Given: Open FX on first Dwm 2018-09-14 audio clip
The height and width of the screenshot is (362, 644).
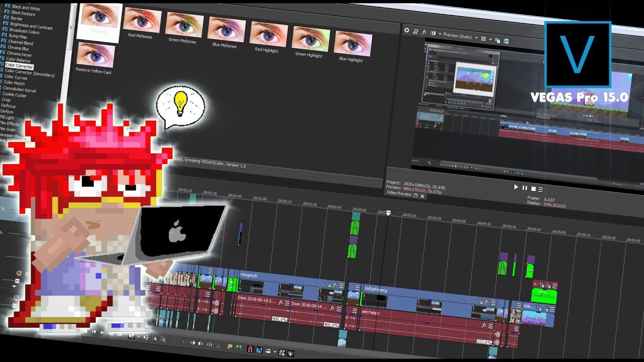Looking at the screenshot, I should 281,303.
